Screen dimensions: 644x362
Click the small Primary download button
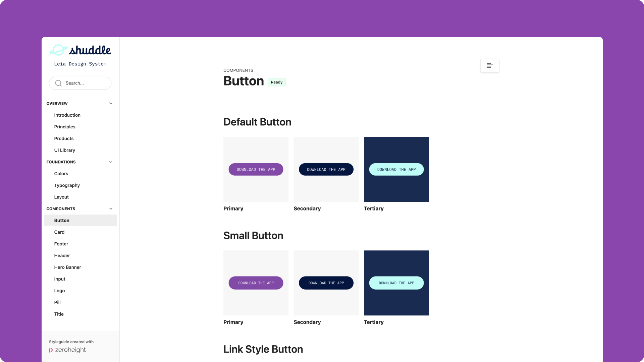tap(256, 283)
